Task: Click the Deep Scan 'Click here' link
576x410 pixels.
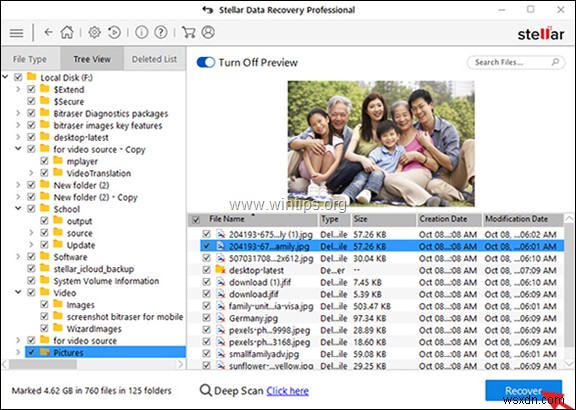Action: (287, 391)
